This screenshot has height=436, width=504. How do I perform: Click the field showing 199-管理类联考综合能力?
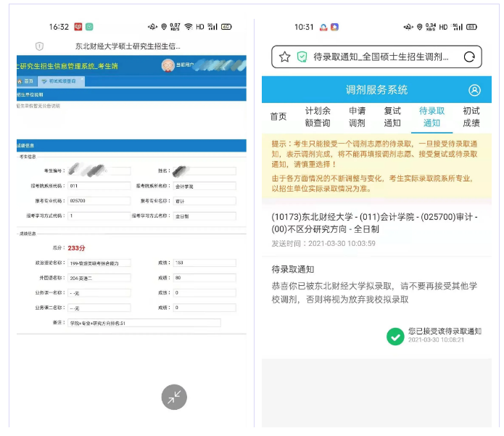99,263
